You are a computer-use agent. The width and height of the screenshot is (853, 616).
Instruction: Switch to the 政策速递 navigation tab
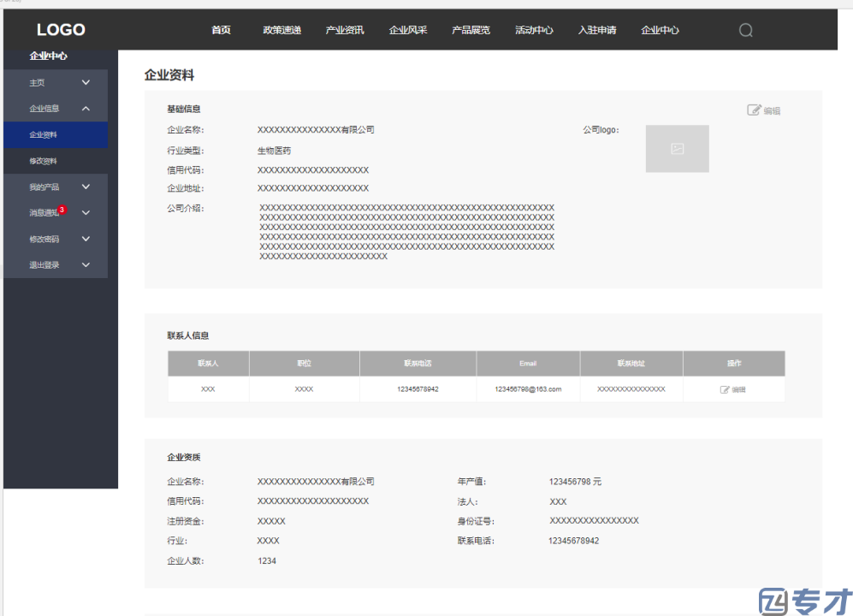pos(282,29)
